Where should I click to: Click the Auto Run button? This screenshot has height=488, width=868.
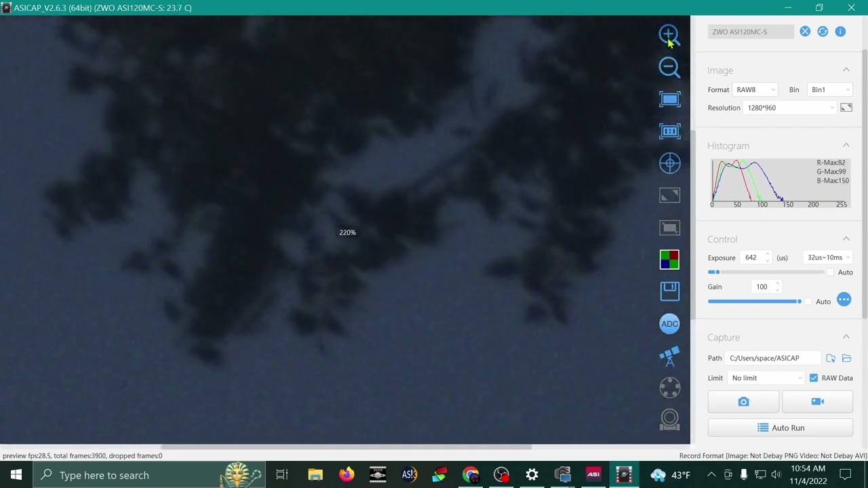click(780, 428)
